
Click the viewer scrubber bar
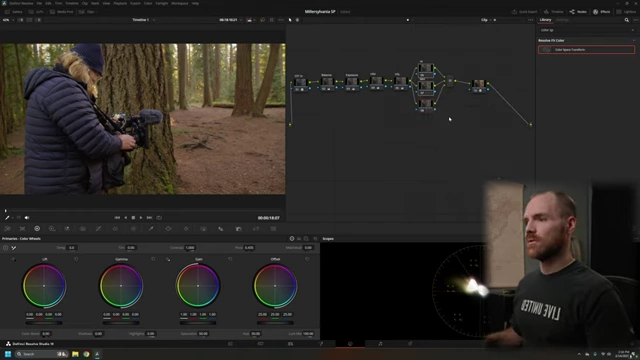[x=142, y=211]
